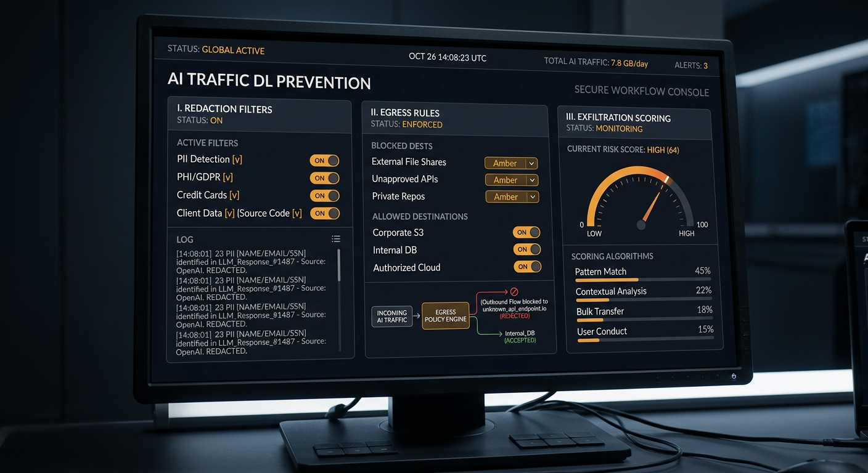Click the log panel vertical scrollbar
The width and height of the screenshot is (868, 473).
(x=338, y=299)
